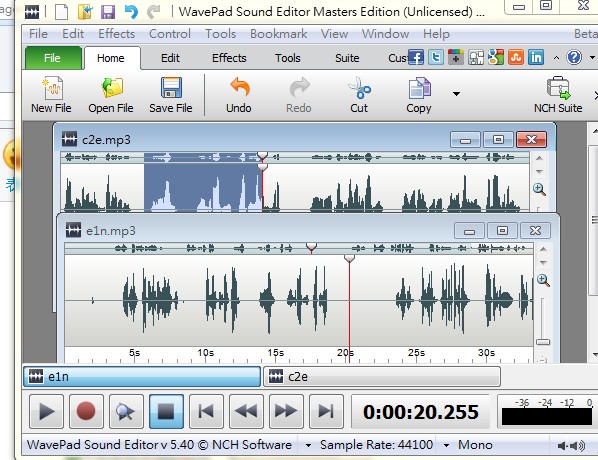
Task: Click down arrow in c2e.mp3 vertical scroller
Action: coord(539,172)
